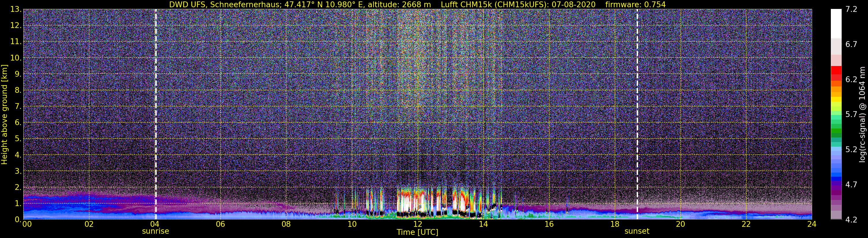Click the colorbar value '6.7'
868x238 pixels.
pos(851,44)
